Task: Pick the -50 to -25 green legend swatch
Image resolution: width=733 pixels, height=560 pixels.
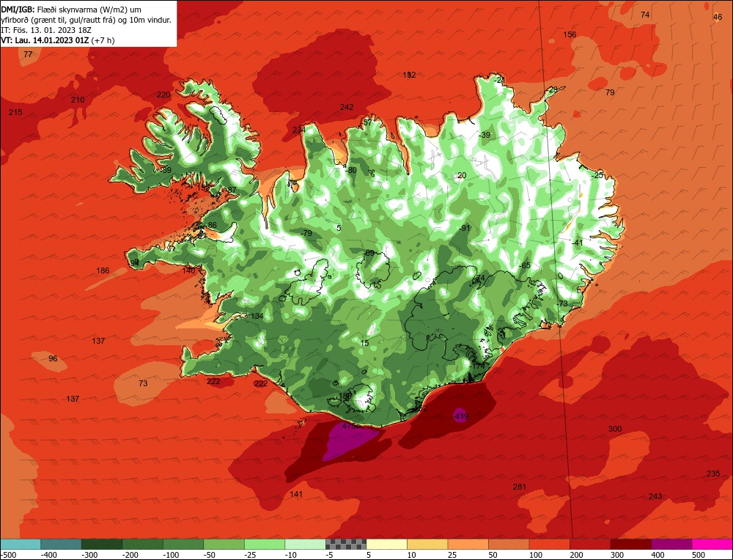Action: pos(224,544)
